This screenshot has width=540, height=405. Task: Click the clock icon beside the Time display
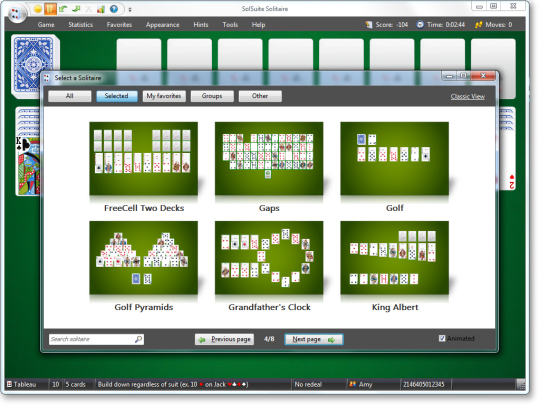coord(420,24)
